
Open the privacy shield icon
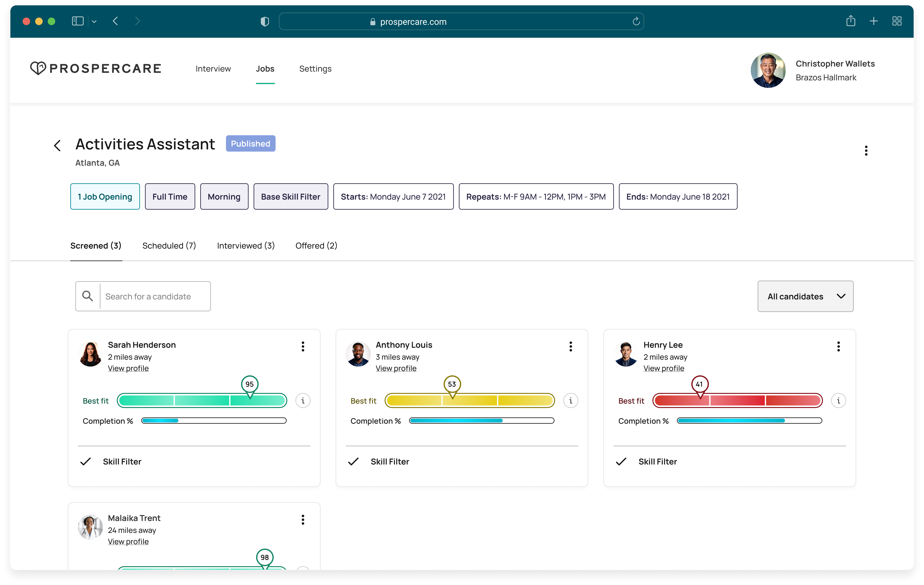coord(265,21)
